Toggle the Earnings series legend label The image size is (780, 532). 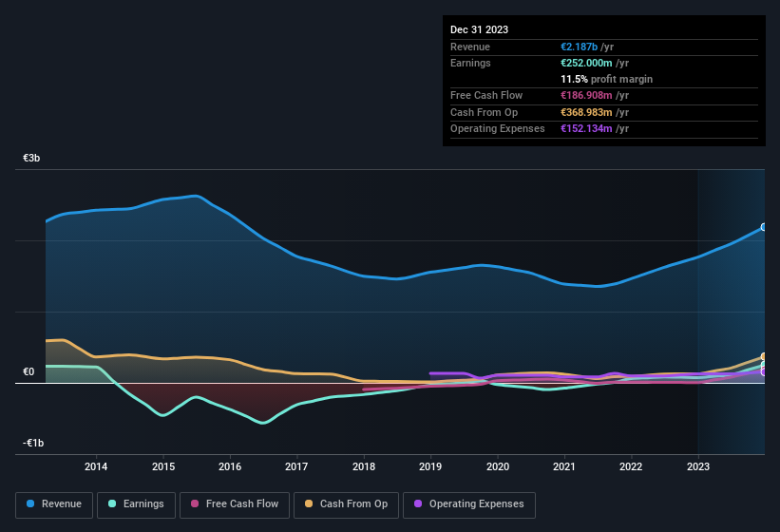[x=143, y=504]
